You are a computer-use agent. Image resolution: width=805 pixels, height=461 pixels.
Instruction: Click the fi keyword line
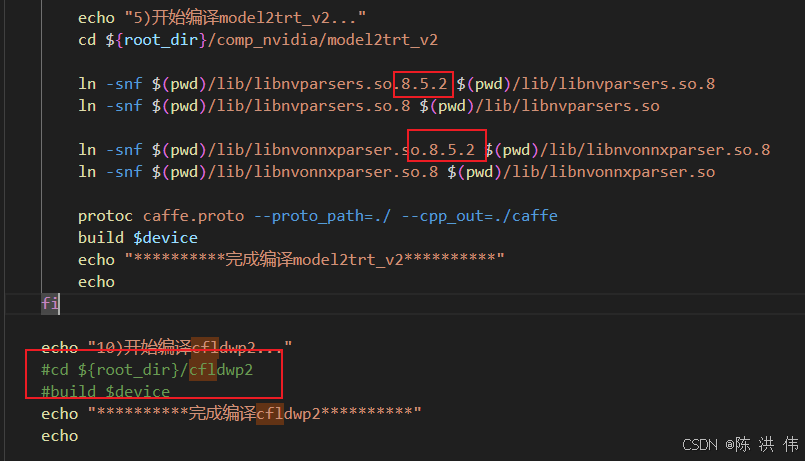tap(50, 304)
